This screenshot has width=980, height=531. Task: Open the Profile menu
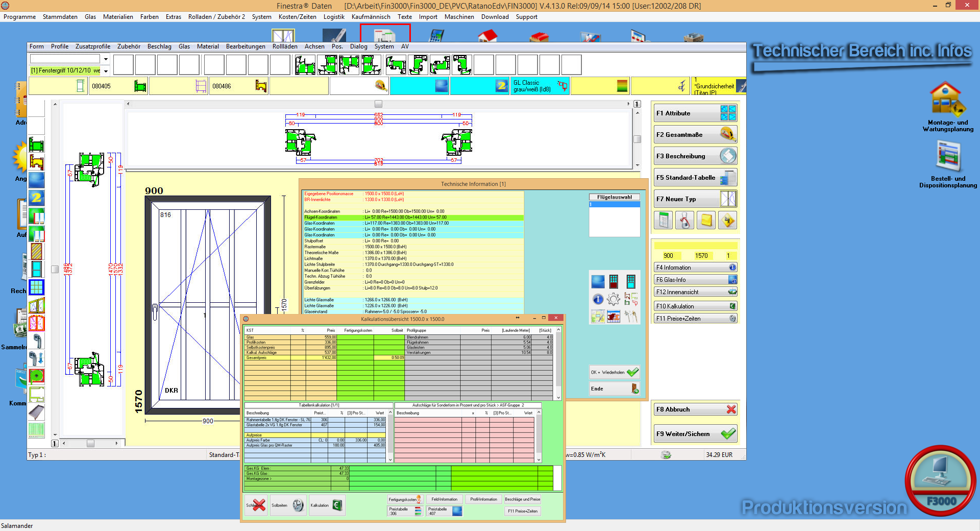[60, 46]
